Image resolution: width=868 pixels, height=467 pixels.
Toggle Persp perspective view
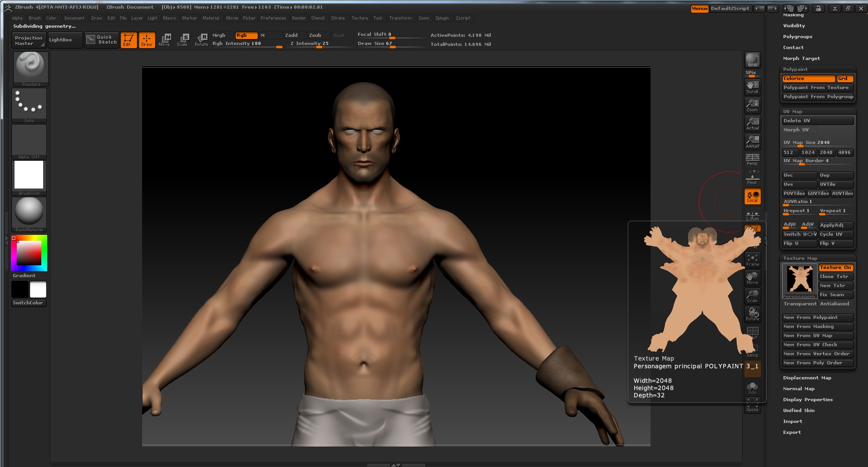click(x=752, y=159)
